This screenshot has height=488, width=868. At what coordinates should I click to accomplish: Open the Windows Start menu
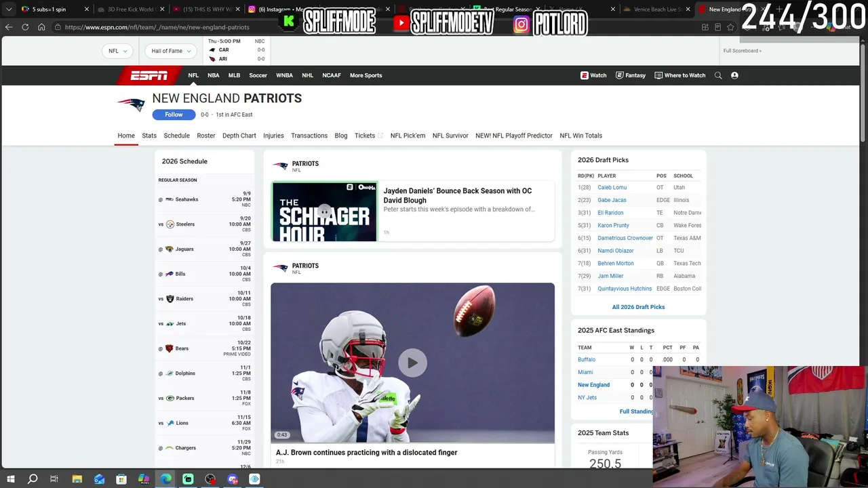[x=10, y=479]
